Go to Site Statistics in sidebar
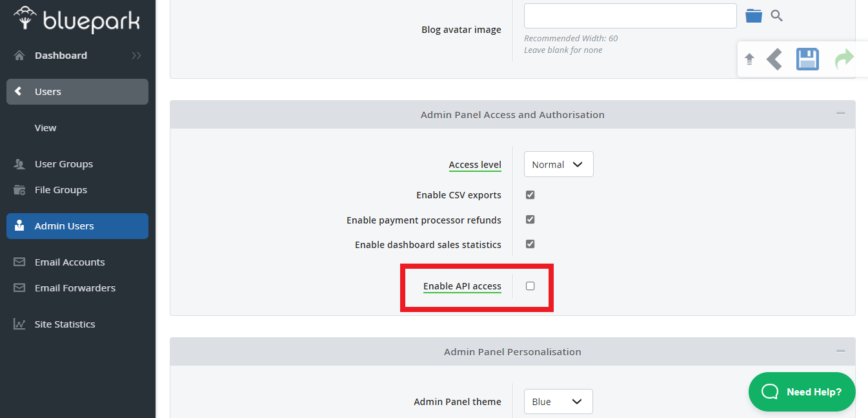This screenshot has width=868, height=418. point(65,324)
